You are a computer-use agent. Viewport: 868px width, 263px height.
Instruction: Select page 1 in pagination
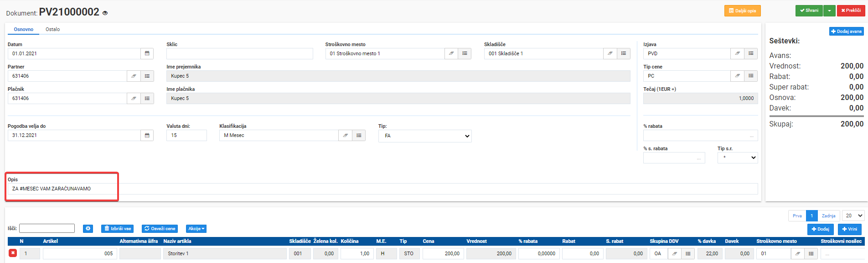811,216
